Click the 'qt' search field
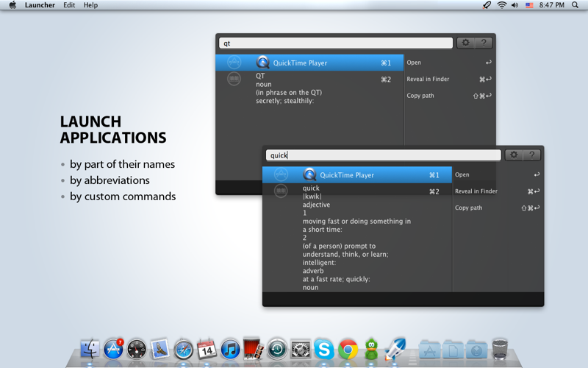 click(x=336, y=43)
